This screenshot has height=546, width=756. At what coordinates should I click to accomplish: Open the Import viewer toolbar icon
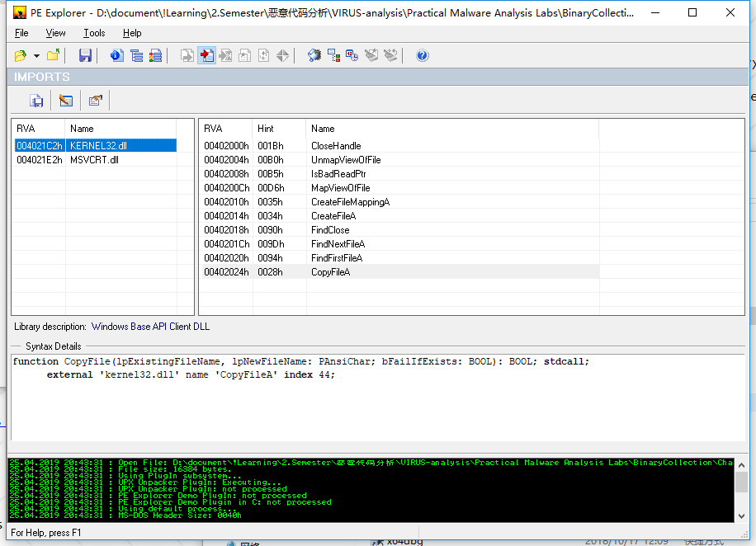(206, 55)
